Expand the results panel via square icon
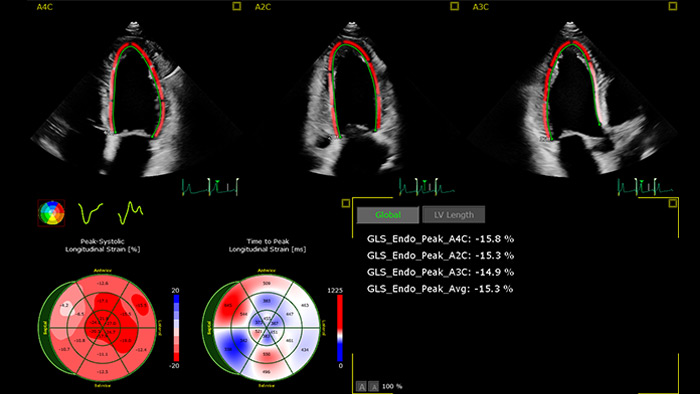Screen dimensions: 700x394 click(x=672, y=203)
